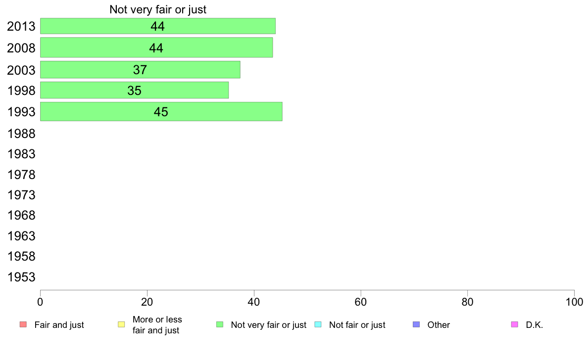Click the 60 tick on the x-axis
The width and height of the screenshot is (588, 364).
360,302
